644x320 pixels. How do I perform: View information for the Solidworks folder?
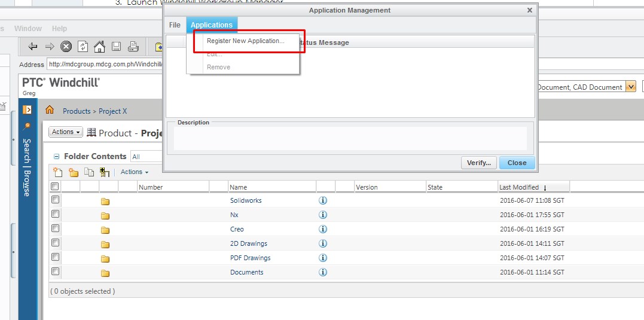323,200
